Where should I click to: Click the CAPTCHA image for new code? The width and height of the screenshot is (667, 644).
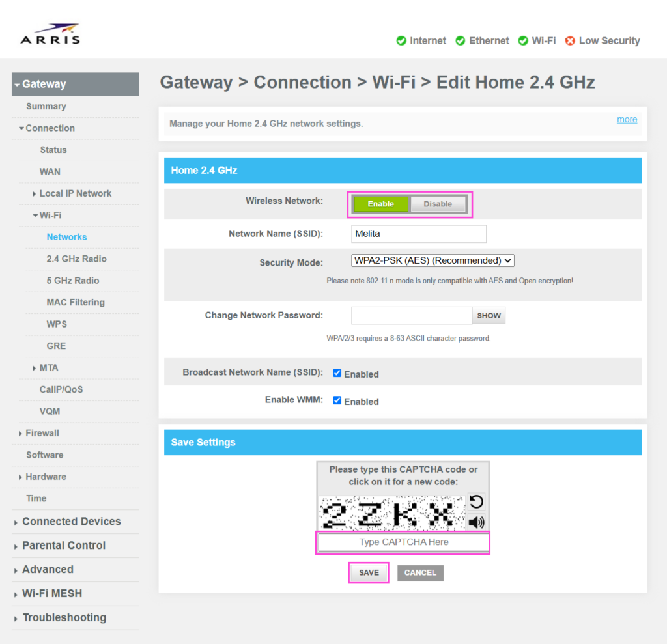(x=392, y=513)
